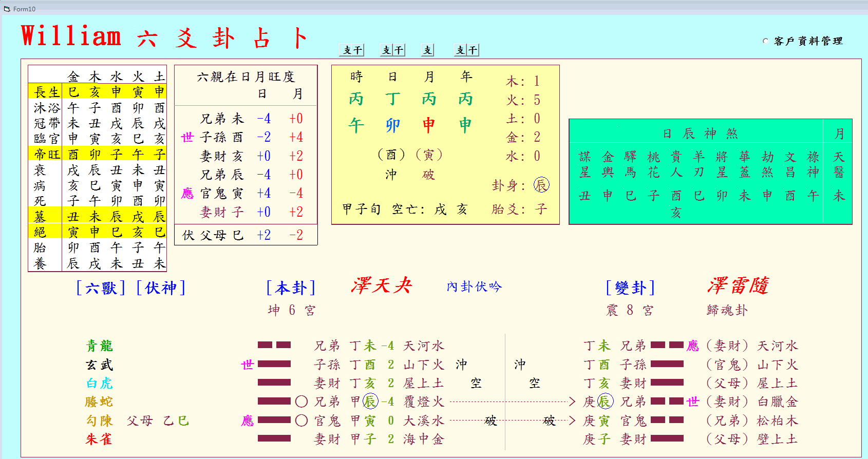Click the solid yao bar of 本卦 子孫 丁酉
Screen dimensions: 868x459
[274, 364]
